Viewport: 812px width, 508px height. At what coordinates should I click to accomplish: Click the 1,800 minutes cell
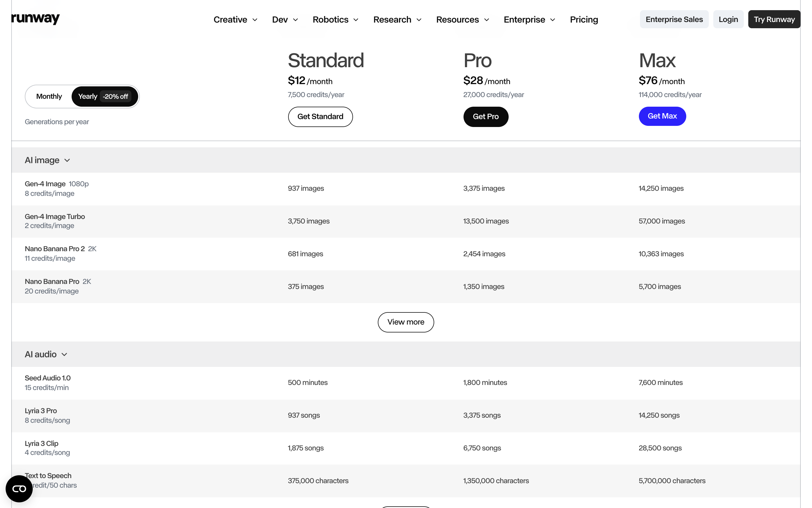485,383
